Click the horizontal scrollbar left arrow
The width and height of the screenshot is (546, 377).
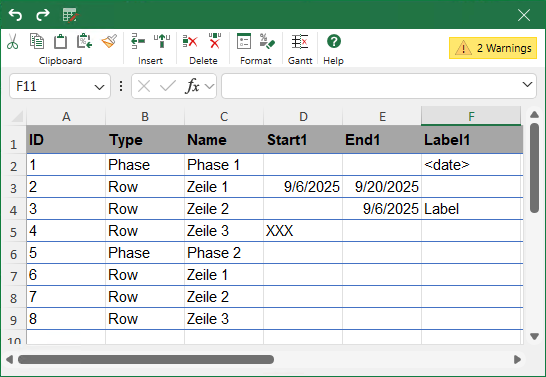[x=9, y=359]
